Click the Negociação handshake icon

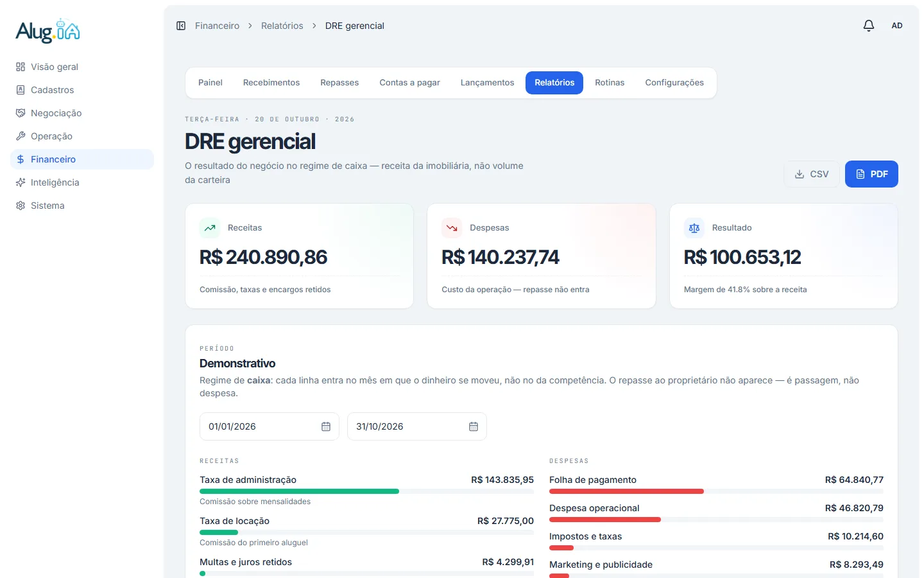[21, 113]
